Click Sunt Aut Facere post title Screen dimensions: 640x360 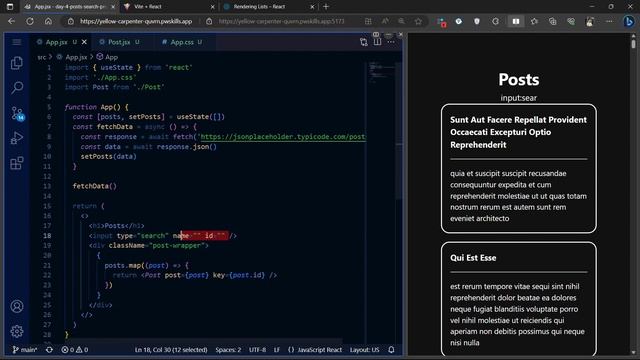click(x=518, y=132)
